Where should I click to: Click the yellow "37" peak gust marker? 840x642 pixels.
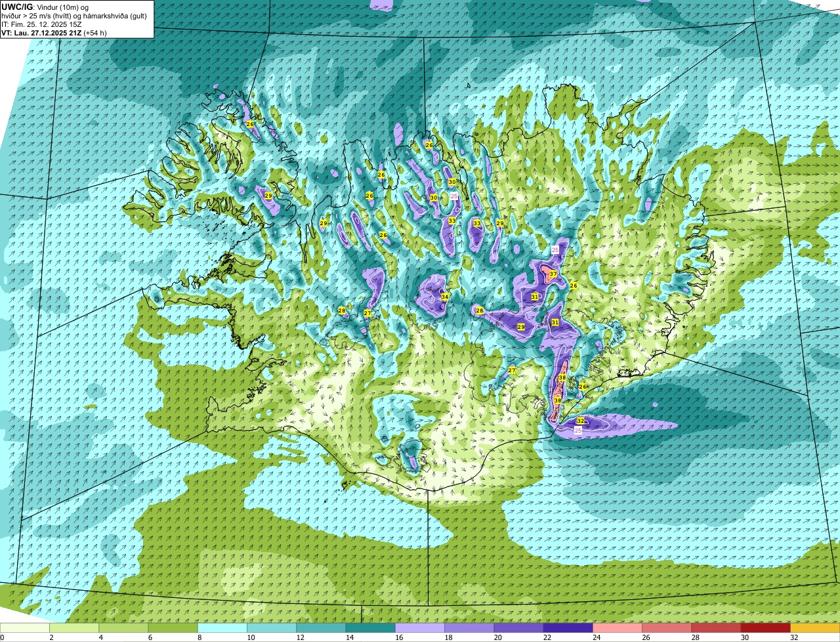(x=553, y=274)
